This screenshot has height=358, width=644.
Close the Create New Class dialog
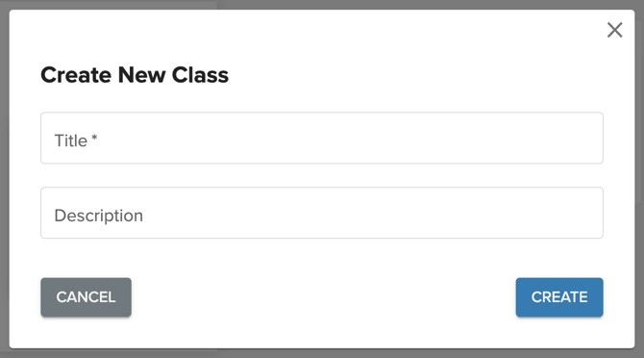click(614, 30)
